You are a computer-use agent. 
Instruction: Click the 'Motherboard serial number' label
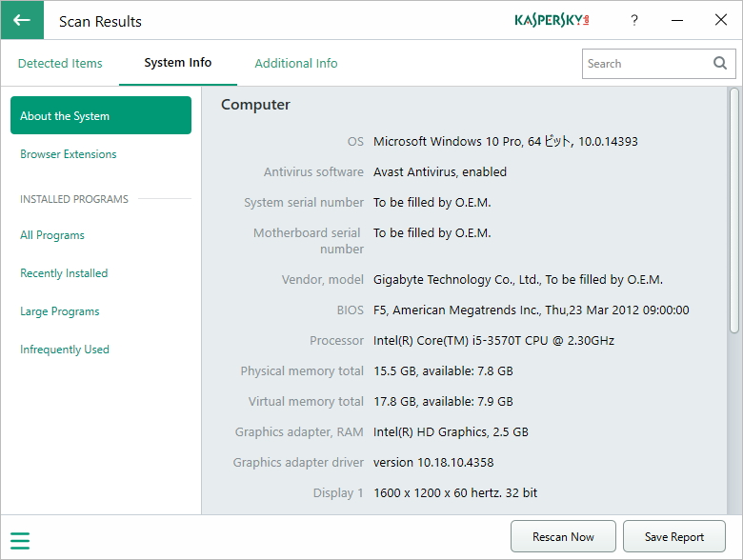pos(309,241)
